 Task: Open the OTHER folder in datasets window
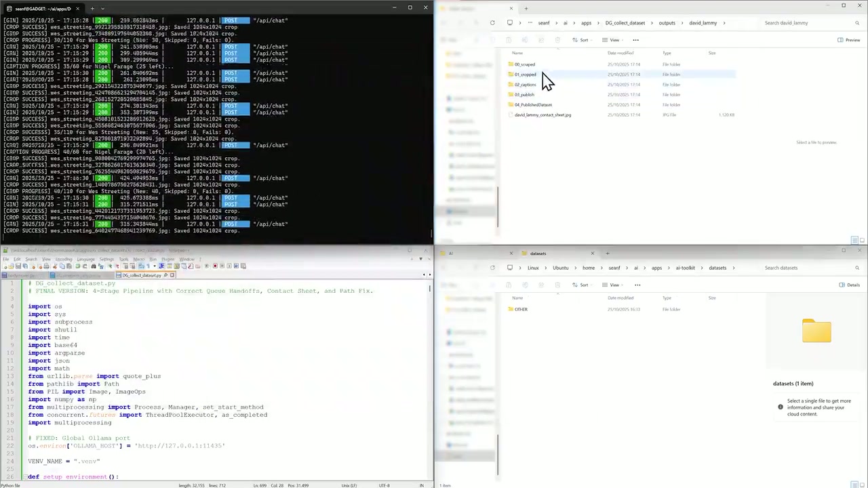521,309
